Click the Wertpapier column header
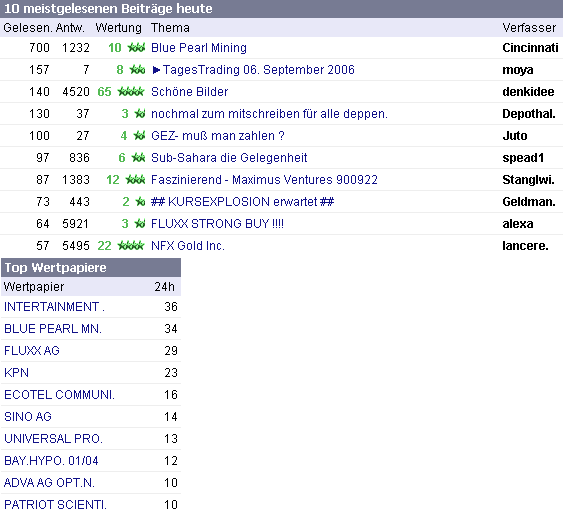The width and height of the screenshot is (563, 519). (x=34, y=287)
